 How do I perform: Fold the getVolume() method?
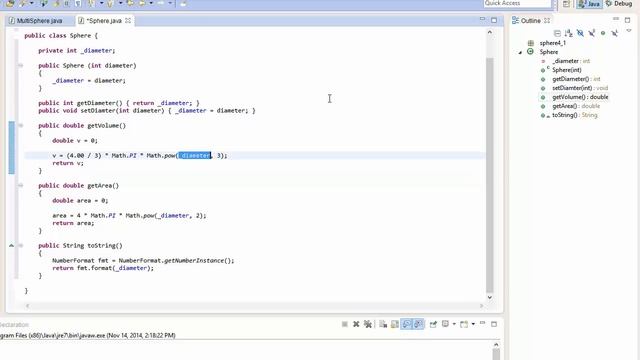point(20,125)
